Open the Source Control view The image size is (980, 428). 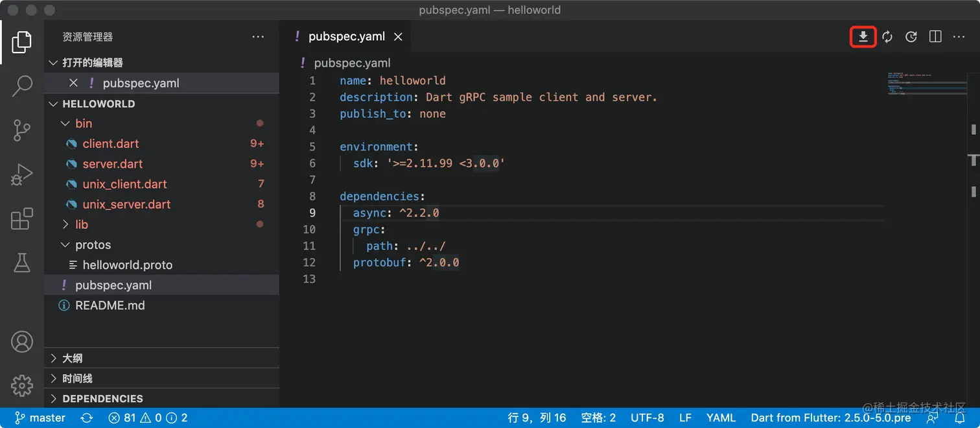click(21, 130)
